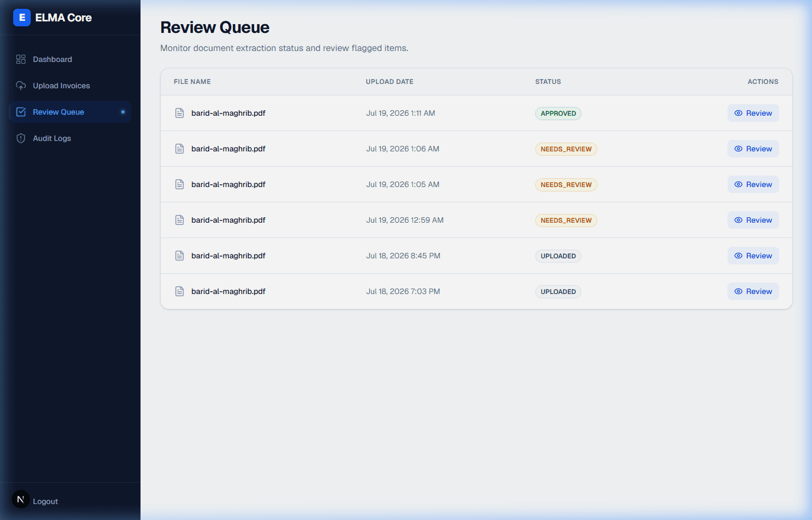The height and width of the screenshot is (520, 812).
Task: Click the eye icon in the 1:05 AM row
Action: [x=738, y=184]
